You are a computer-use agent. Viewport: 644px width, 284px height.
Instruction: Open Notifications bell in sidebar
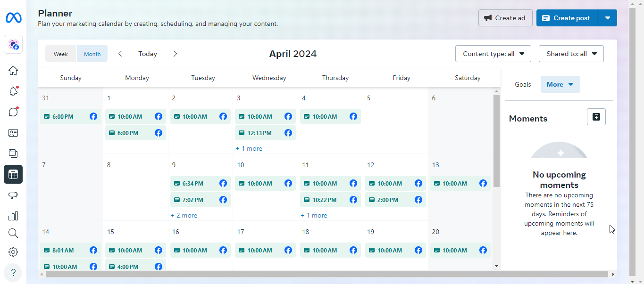[13, 91]
